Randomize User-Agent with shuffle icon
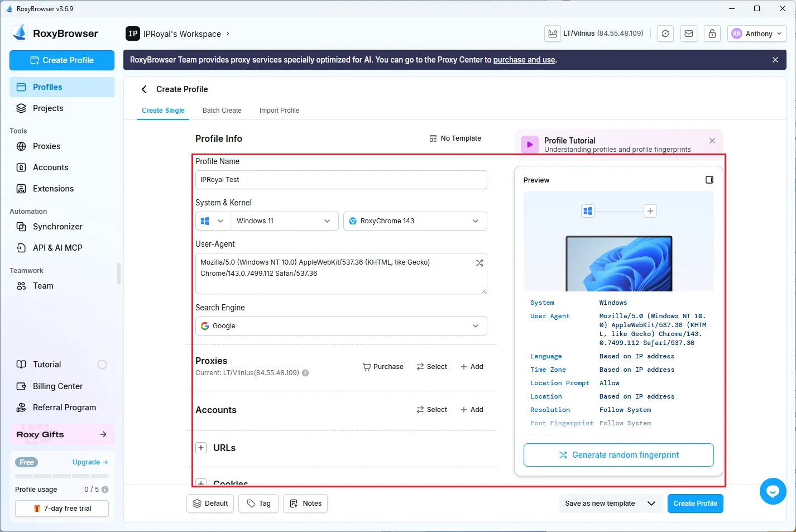This screenshot has height=532, width=796. [479, 263]
